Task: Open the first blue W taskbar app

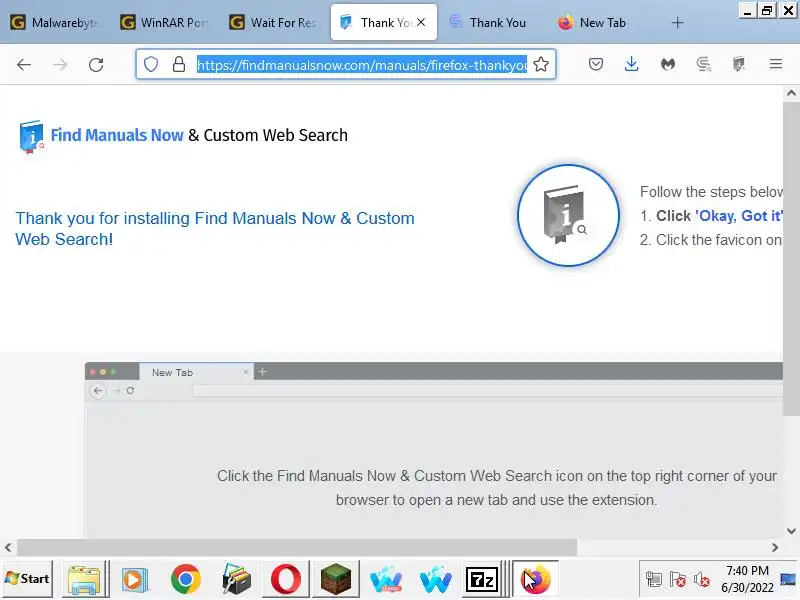Action: pyautogui.click(x=386, y=580)
